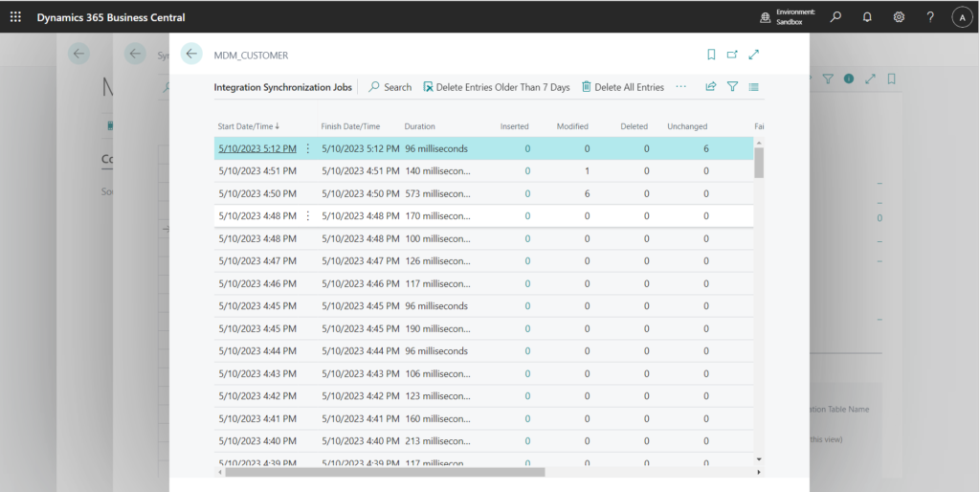Screen dimensions: 980x492
Task: Click the environment globe icon
Action: [x=765, y=17]
